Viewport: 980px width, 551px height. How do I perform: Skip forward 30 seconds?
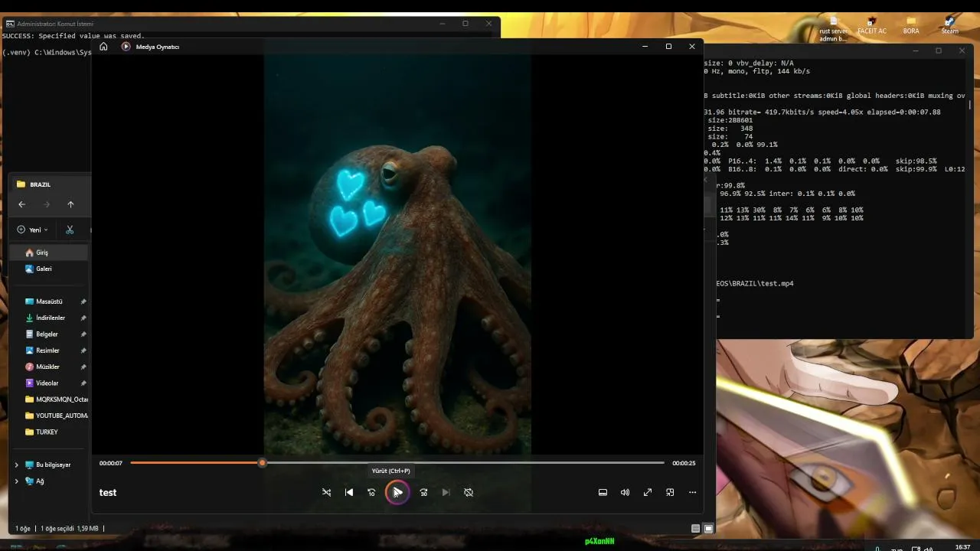coord(423,492)
